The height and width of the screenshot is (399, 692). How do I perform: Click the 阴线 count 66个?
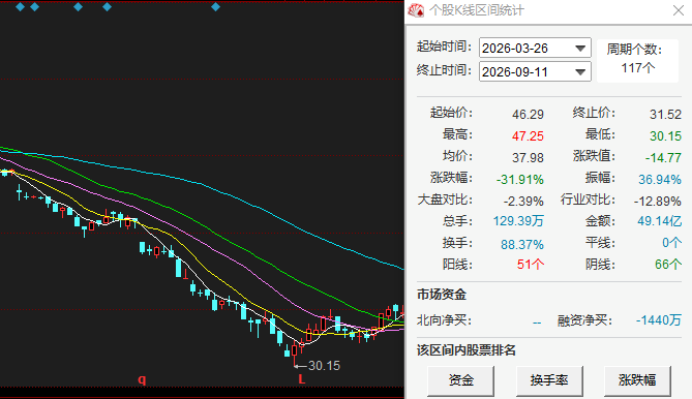668,264
